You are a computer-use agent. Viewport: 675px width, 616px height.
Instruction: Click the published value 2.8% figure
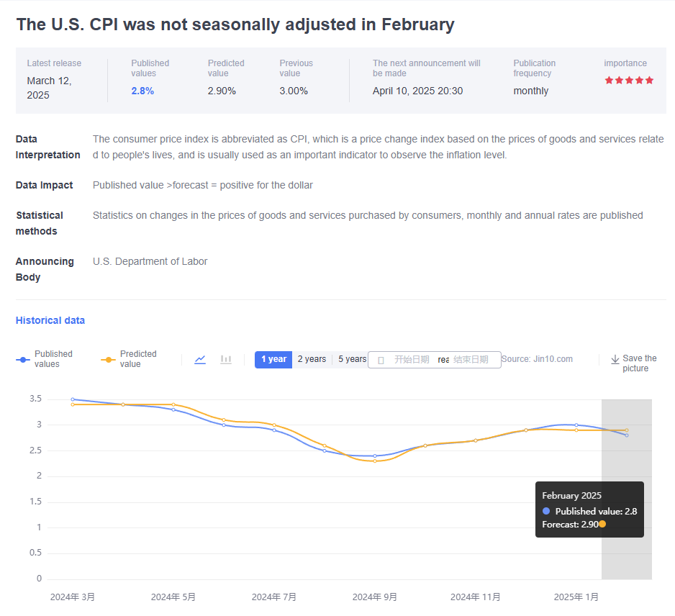tap(142, 91)
